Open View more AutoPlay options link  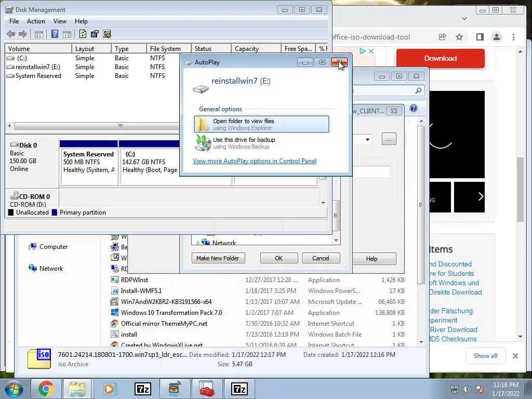point(255,161)
